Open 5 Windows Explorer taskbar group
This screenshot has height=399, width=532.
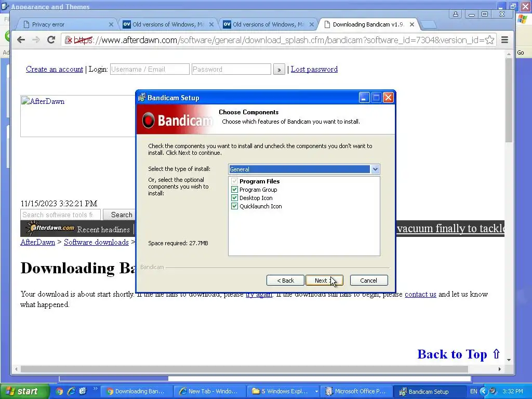coord(283,391)
